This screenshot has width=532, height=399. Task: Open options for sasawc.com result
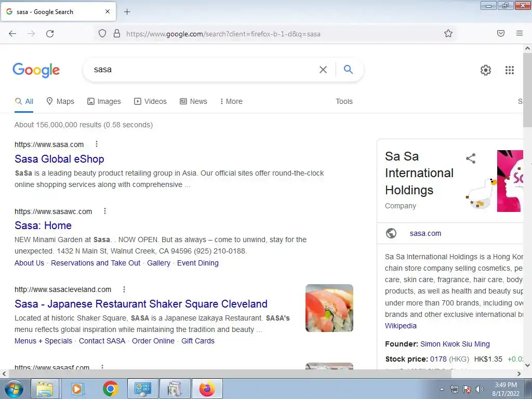point(105,211)
